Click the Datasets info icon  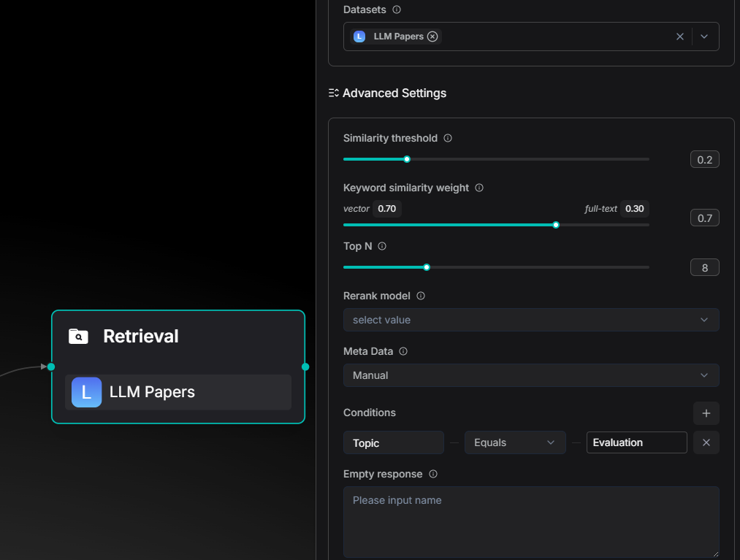click(397, 10)
